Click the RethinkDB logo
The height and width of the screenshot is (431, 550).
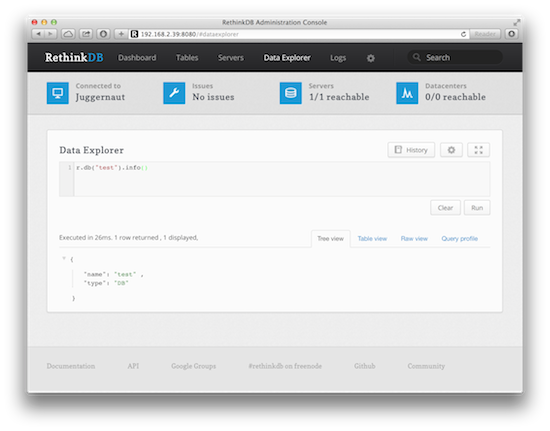pos(74,58)
